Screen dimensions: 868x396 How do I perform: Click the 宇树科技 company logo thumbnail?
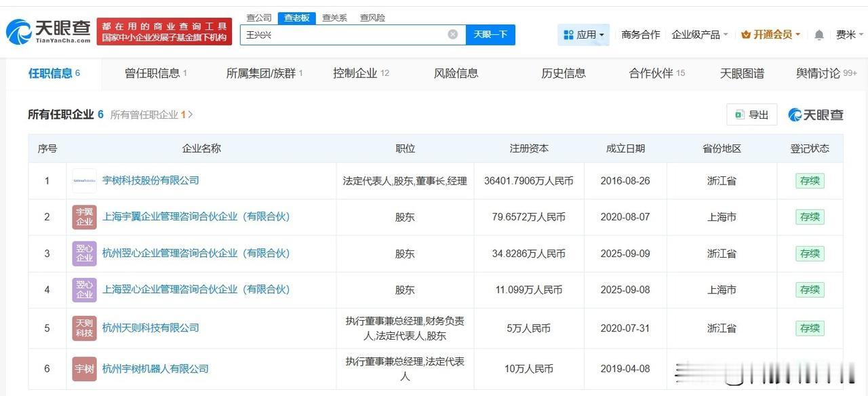(85, 181)
